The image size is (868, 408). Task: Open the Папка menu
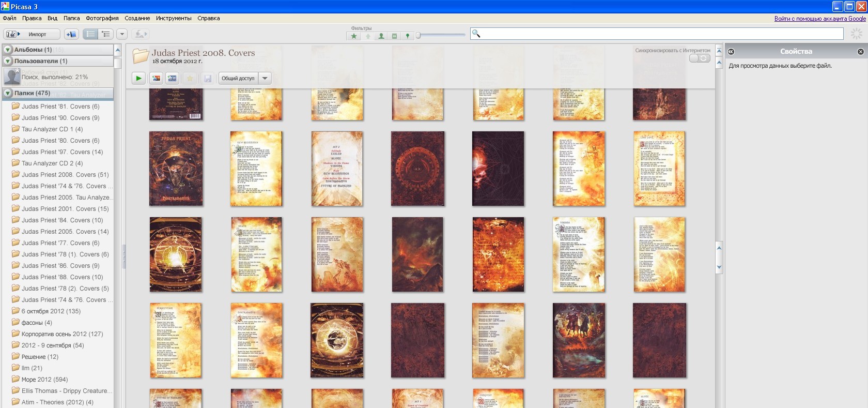click(72, 18)
